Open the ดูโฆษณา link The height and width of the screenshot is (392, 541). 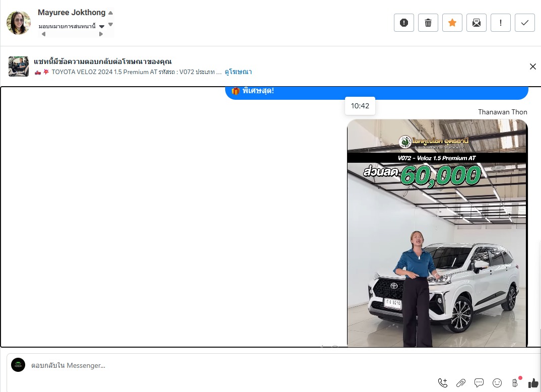238,72
